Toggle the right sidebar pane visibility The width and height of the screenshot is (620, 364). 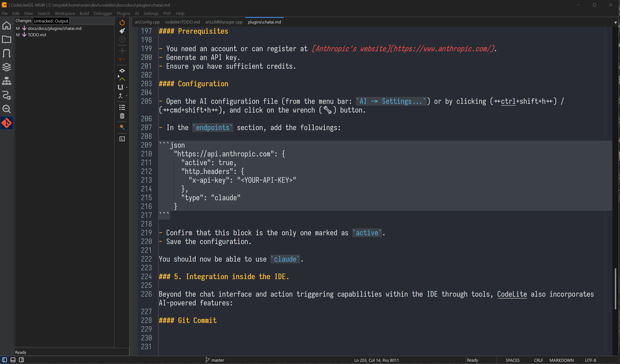tap(21, 360)
